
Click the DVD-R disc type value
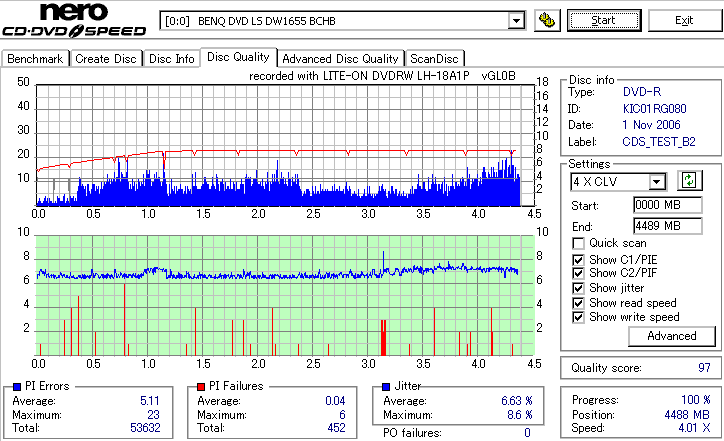click(x=642, y=92)
